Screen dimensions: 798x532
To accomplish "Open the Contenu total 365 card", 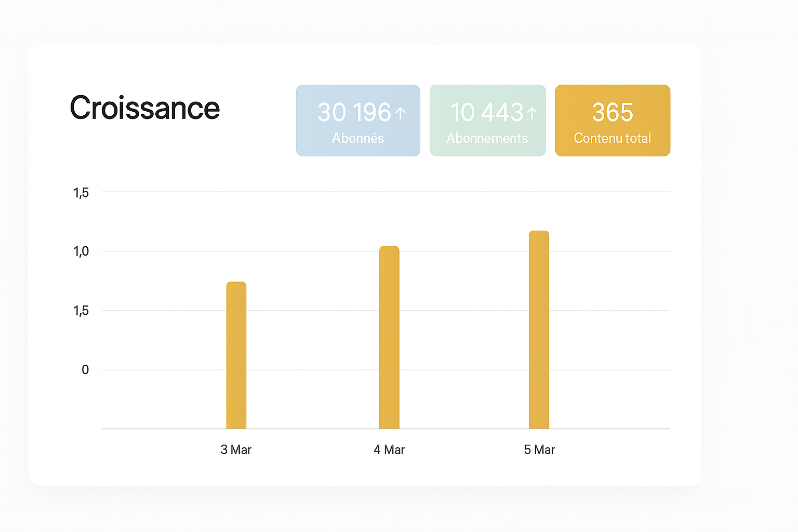I will (613, 121).
